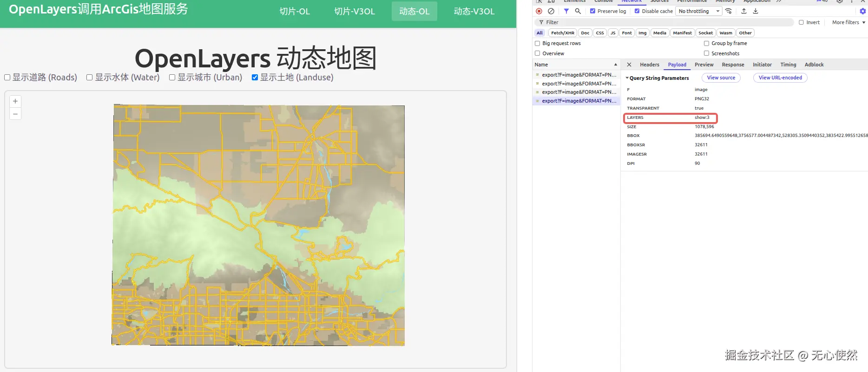868x372 pixels.
Task: Switch to 切片-V3OL navigation tab
Action: click(355, 12)
